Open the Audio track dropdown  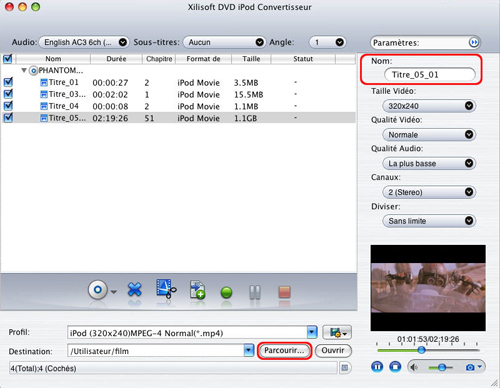click(x=84, y=42)
